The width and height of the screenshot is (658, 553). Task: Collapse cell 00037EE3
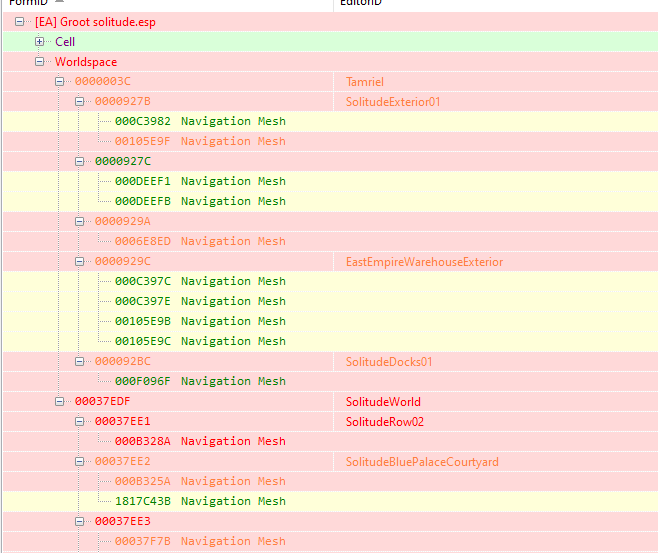click(x=79, y=522)
